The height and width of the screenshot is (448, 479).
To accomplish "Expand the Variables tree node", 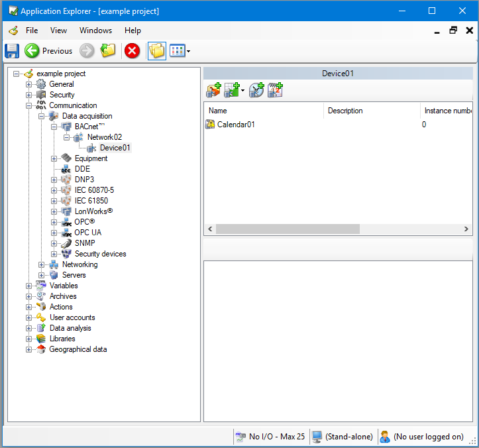I will (29, 286).
